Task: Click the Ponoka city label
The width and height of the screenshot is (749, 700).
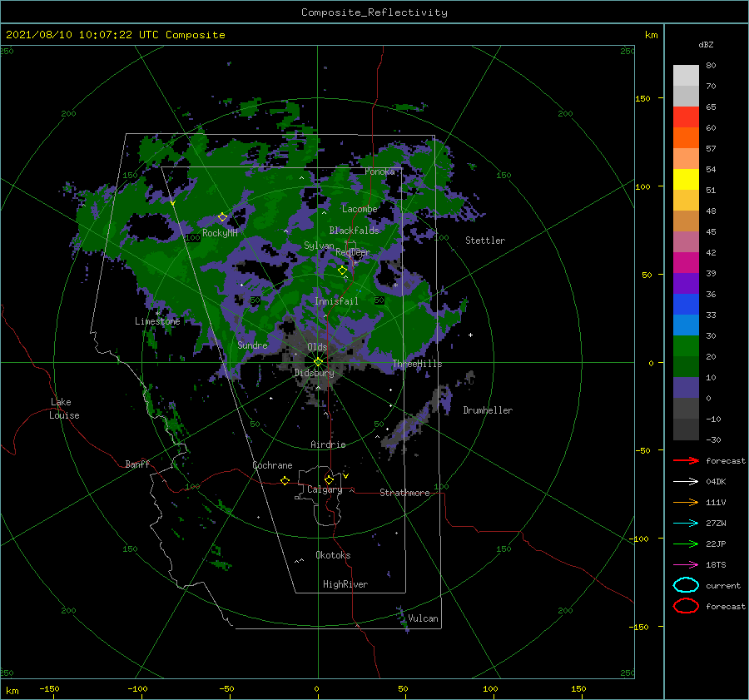Action: pos(379,171)
